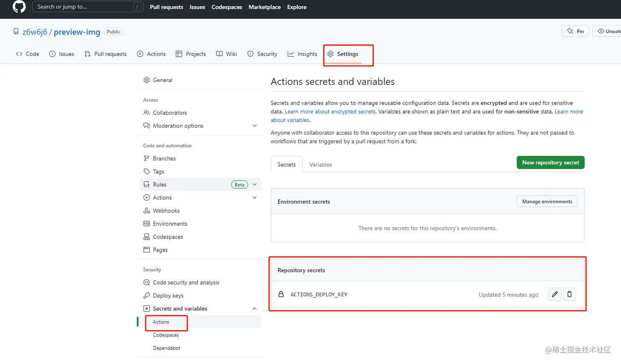The height and width of the screenshot is (364, 621).
Task: Click the branch icon beside Branches
Action: coord(147,158)
